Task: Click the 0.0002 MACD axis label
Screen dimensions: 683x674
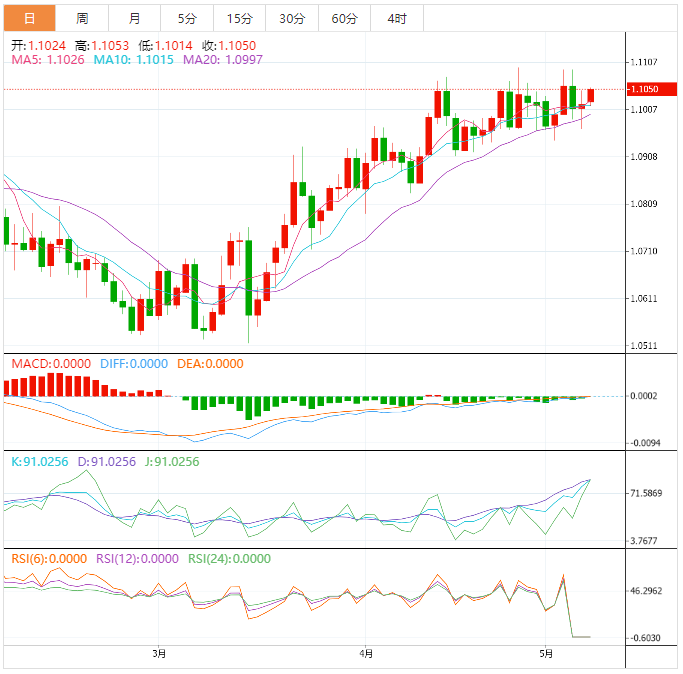Action: point(644,396)
